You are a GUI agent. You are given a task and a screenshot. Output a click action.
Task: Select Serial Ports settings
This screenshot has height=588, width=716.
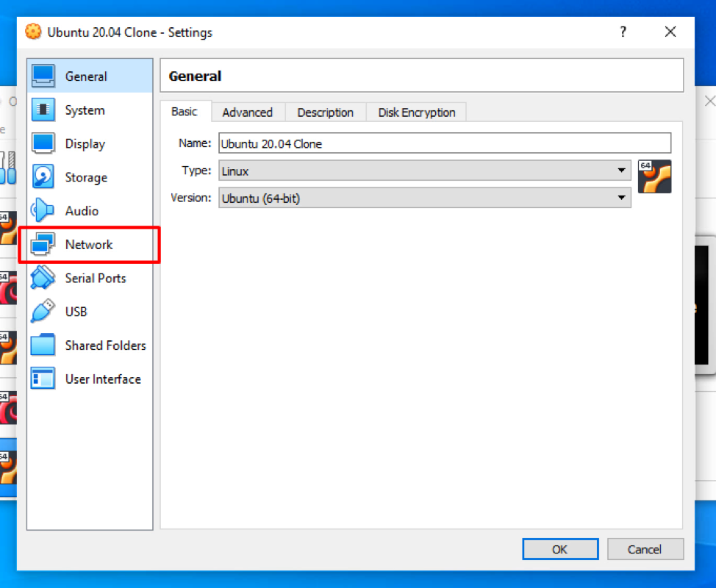(x=90, y=278)
